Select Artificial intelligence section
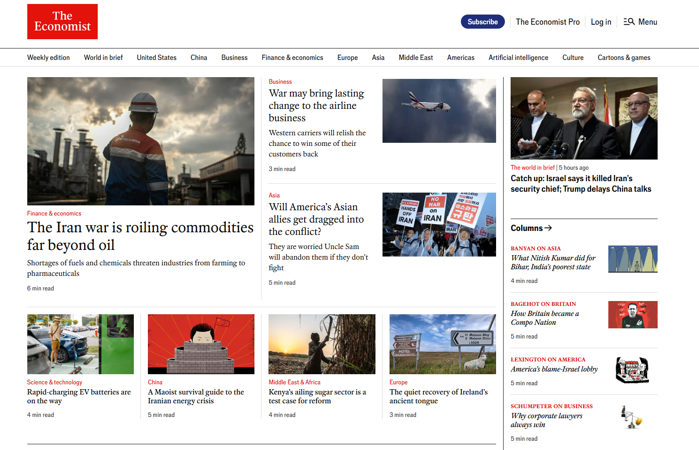 coord(518,58)
